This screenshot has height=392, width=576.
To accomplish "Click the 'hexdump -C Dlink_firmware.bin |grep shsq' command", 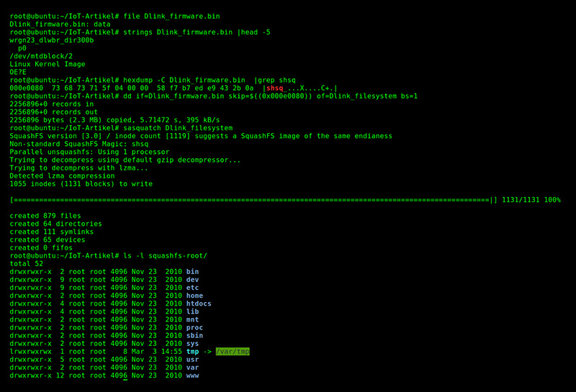I will click(210, 80).
